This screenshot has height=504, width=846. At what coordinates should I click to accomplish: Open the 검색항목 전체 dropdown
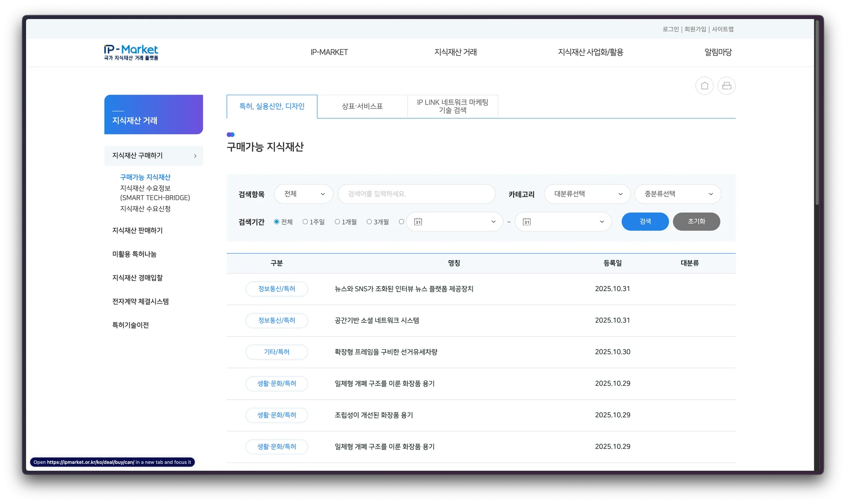[x=303, y=194]
